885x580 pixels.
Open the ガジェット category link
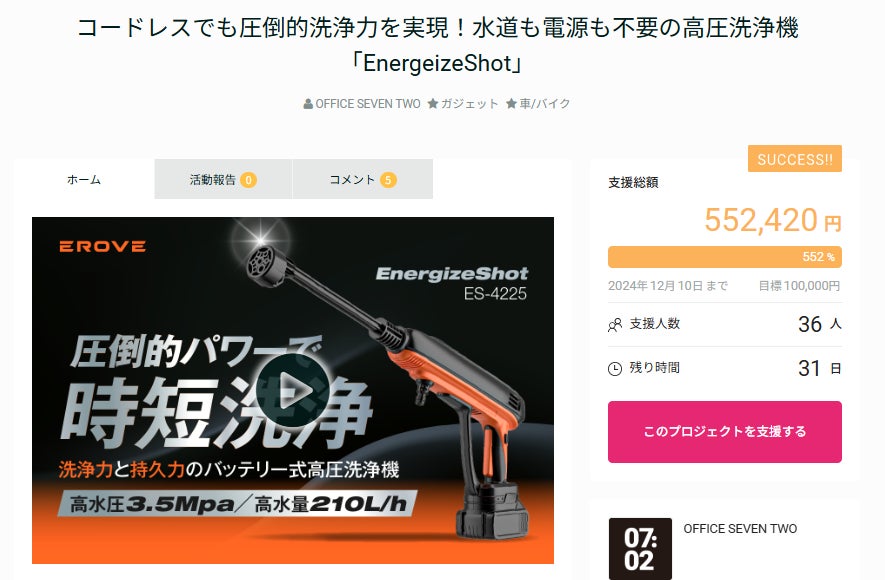pos(470,104)
